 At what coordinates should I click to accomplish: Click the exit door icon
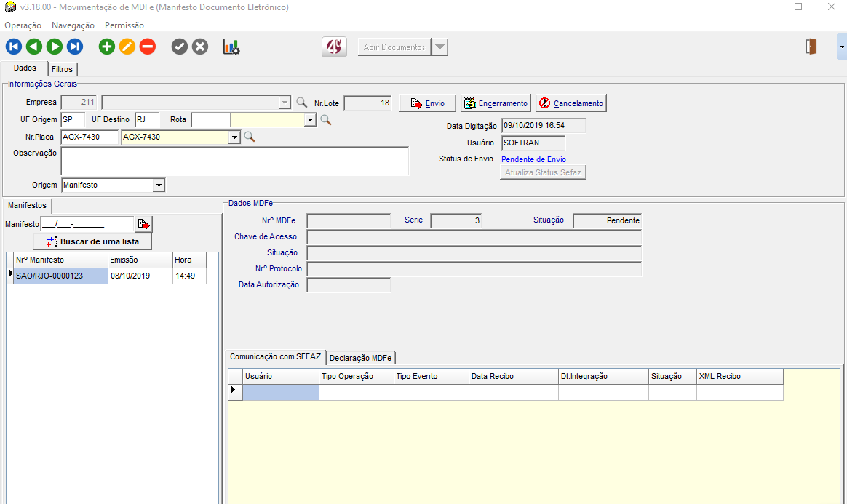[811, 47]
